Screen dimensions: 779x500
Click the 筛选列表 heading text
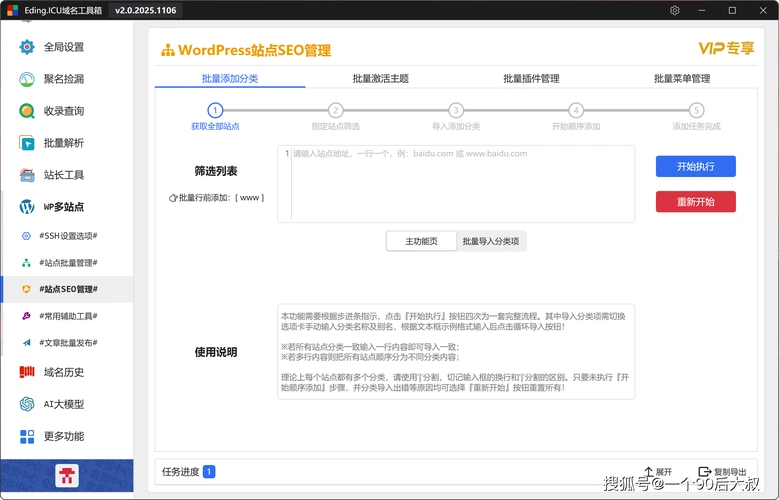click(216, 171)
